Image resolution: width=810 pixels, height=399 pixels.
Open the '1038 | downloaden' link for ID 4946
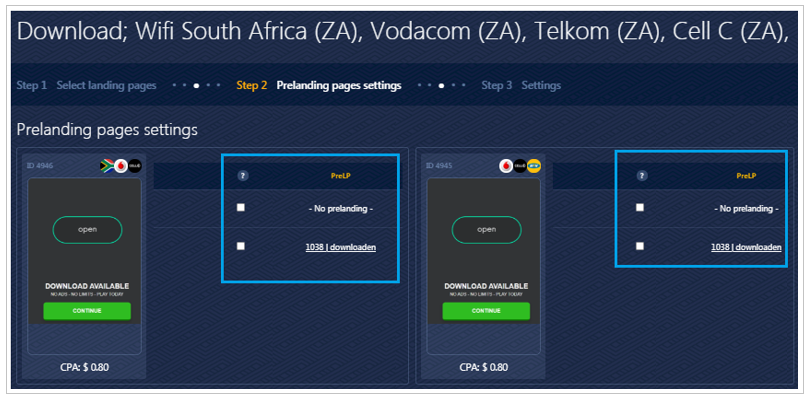click(340, 247)
